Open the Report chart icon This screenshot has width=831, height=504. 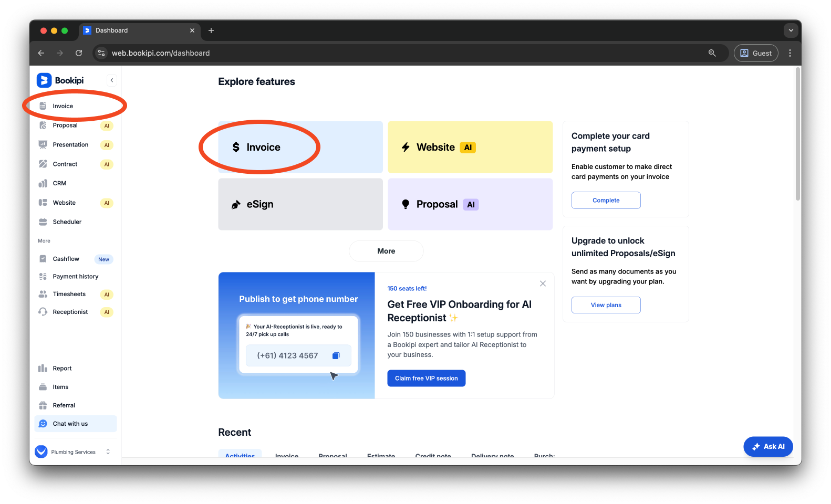tap(43, 369)
